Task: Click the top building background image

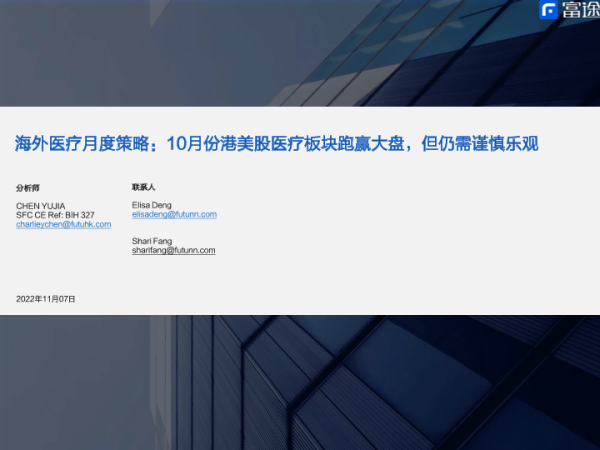Action: [x=300, y=50]
